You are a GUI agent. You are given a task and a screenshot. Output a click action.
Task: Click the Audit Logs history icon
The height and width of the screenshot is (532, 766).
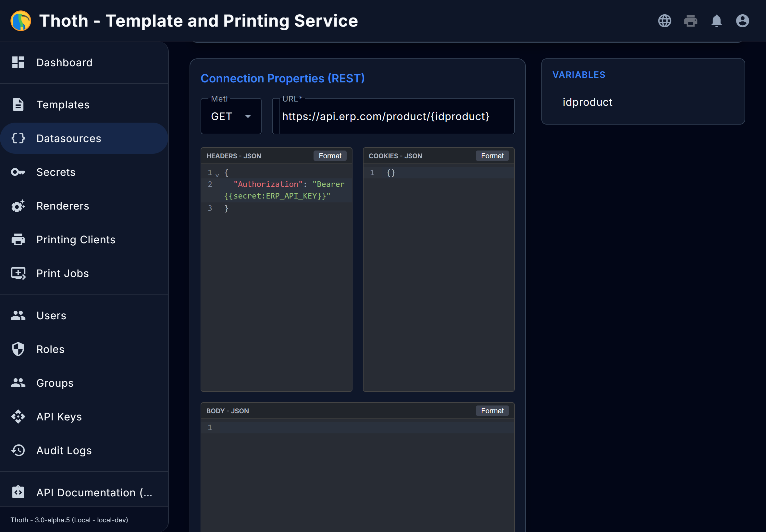(x=18, y=450)
